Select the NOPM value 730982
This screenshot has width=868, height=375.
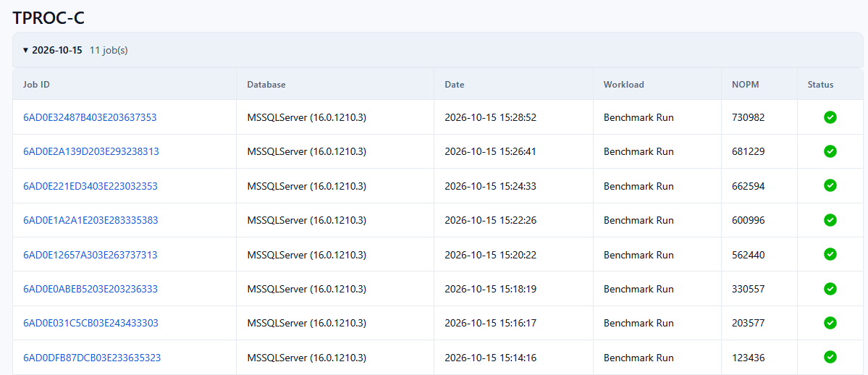(x=749, y=117)
